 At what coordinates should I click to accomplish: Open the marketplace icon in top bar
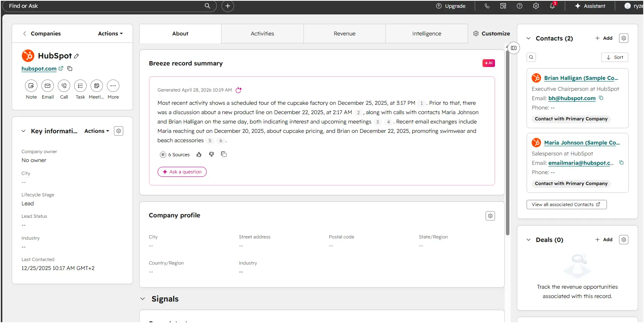coord(503,6)
